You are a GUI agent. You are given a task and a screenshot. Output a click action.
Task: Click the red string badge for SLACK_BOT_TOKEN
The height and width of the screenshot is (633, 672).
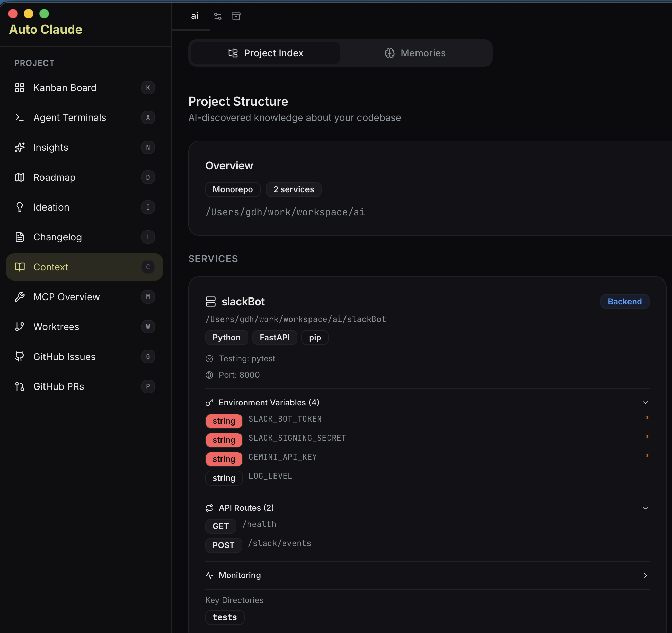tap(224, 421)
